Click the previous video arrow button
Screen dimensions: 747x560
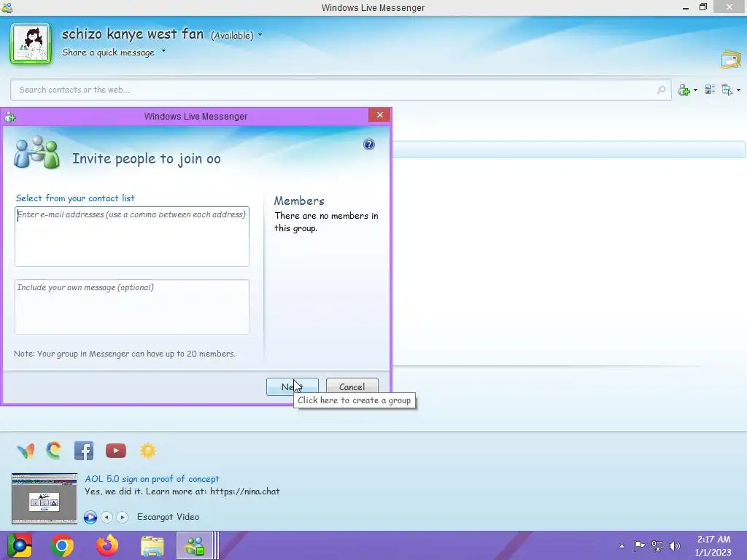pos(107,517)
